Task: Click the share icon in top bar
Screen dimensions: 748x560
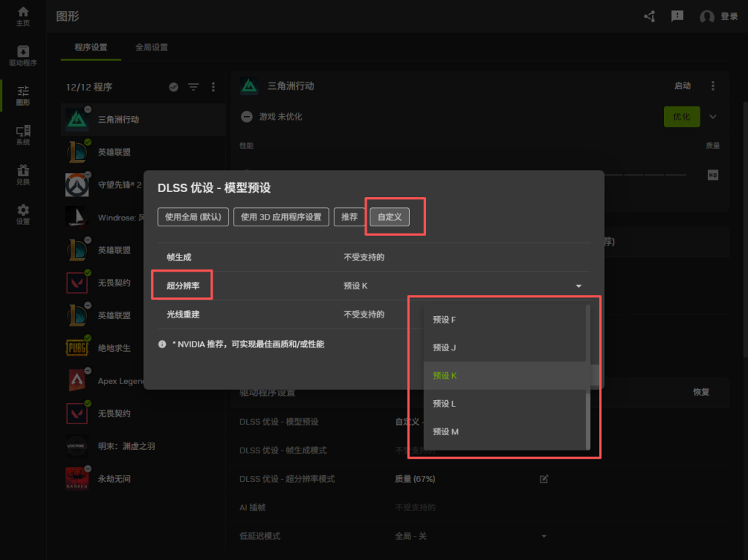Action: 649,16
